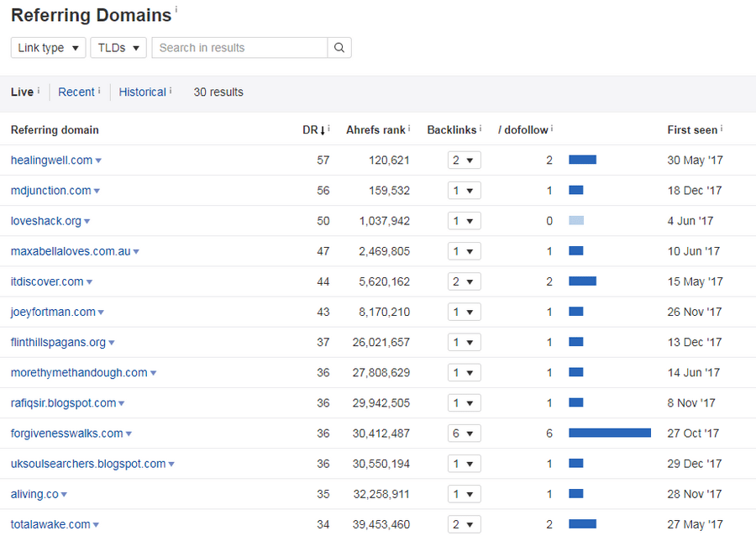756x536 pixels.
Task: Open the healingwell.com link
Action: 51,160
